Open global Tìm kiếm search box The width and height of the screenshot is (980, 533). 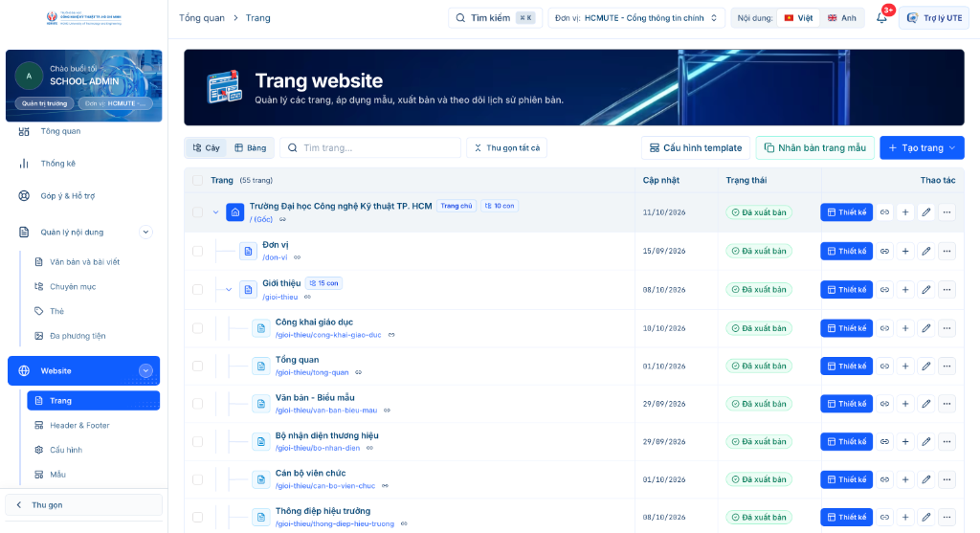(495, 18)
